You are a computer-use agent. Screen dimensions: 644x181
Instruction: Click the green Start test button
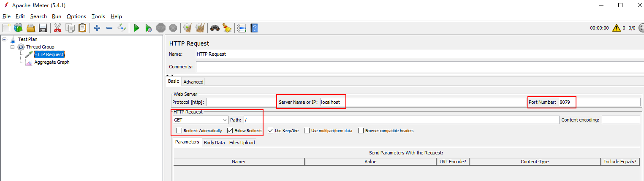(136, 28)
